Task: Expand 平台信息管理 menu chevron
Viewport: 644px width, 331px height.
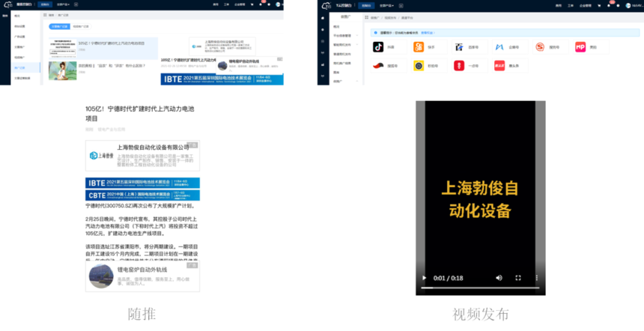Action: pos(357,36)
